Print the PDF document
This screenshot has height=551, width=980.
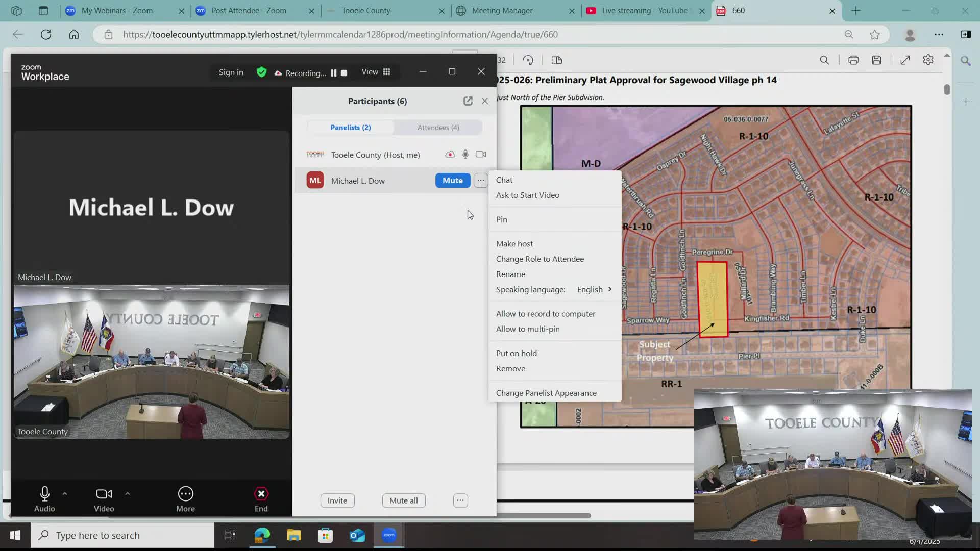pyautogui.click(x=853, y=60)
